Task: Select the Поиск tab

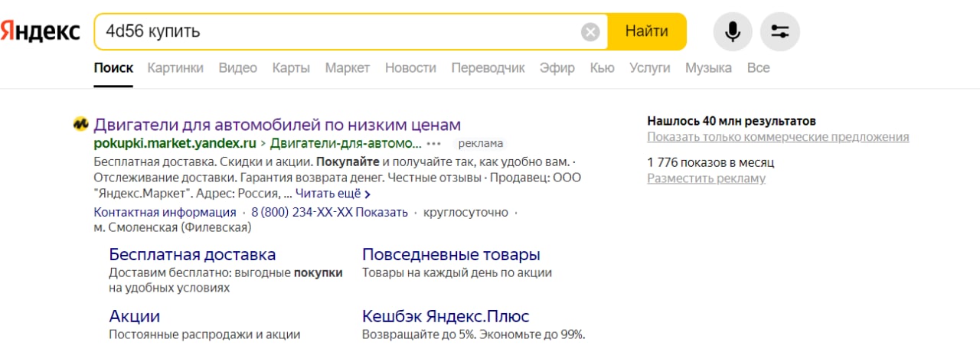Action: (x=113, y=68)
